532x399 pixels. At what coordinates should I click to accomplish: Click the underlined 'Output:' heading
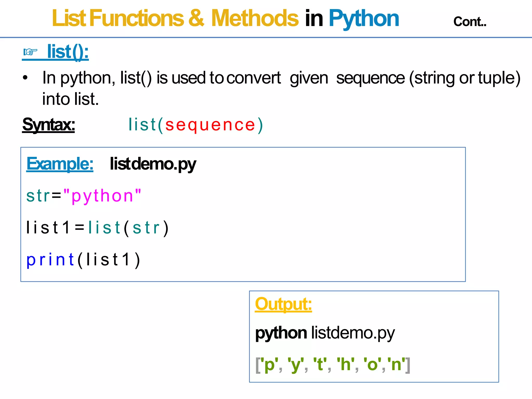click(283, 304)
